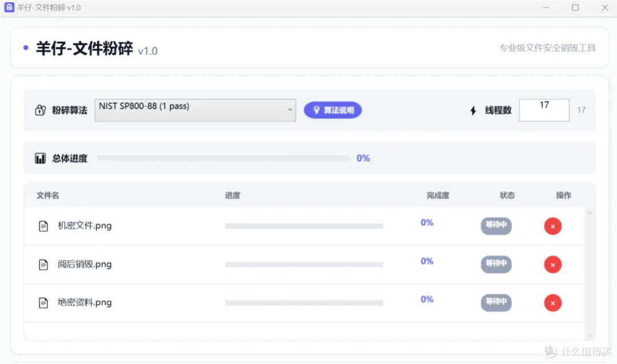
Task: Click the 等待中 status of 绝密资料.png
Action: [x=496, y=303]
